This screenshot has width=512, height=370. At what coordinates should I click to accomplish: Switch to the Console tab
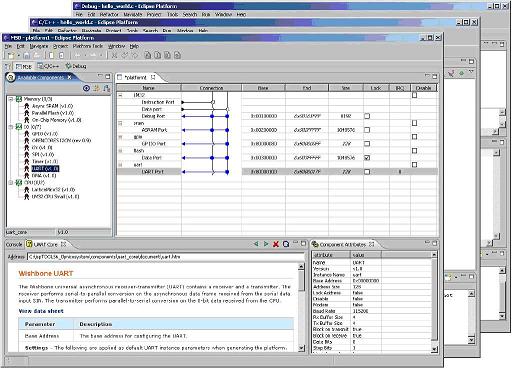(14, 244)
